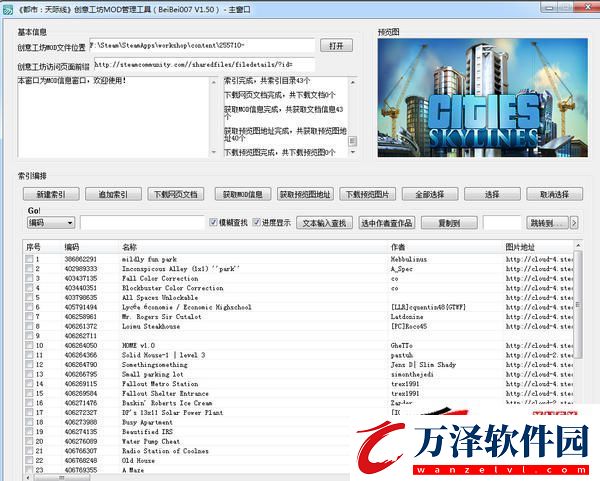Click the 追加索引 button

(x=113, y=194)
